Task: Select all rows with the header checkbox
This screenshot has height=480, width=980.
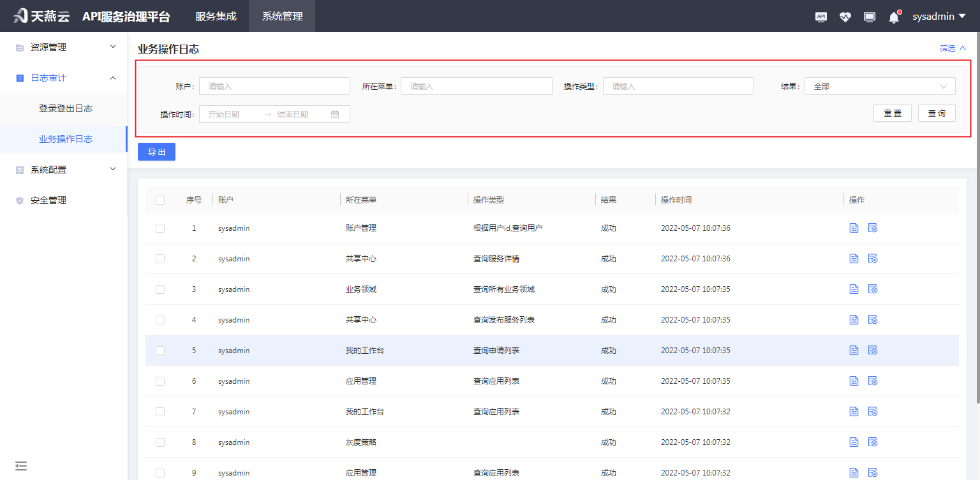Action: click(160, 200)
